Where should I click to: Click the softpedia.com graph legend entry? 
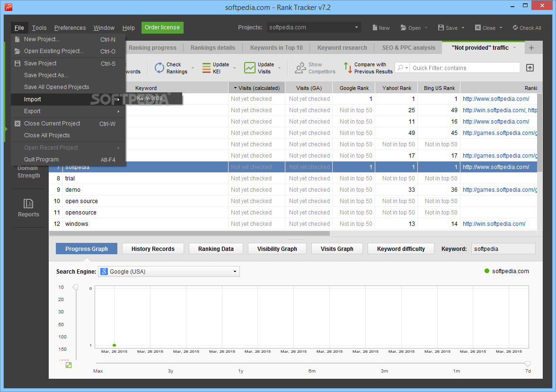[x=507, y=271]
